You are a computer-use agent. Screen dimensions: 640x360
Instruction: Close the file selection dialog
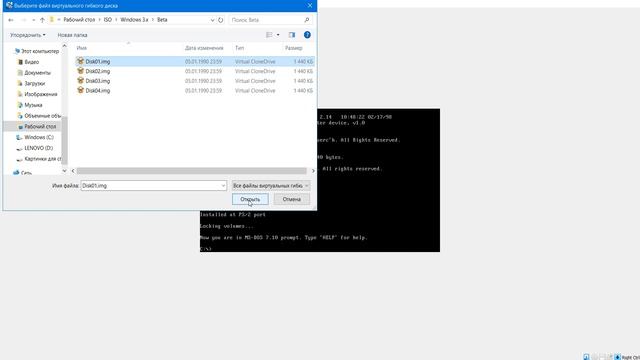tap(310, 6)
